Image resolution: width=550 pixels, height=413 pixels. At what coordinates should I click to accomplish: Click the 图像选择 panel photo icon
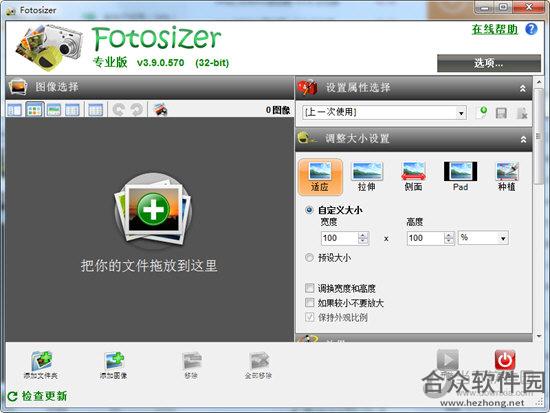tap(18, 87)
